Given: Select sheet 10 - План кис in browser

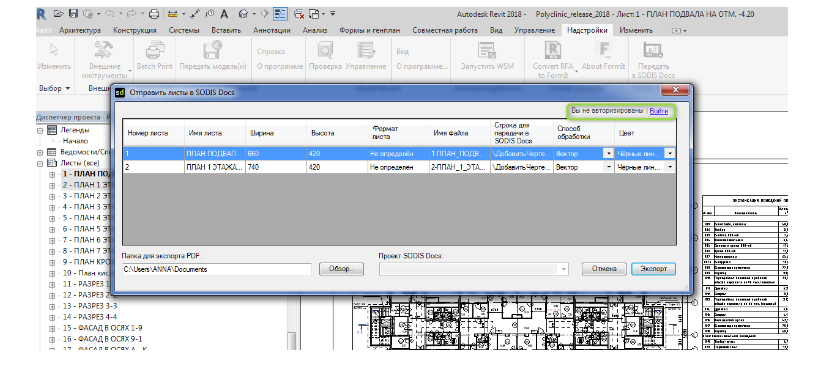Looking at the screenshot, I should click(x=86, y=273).
